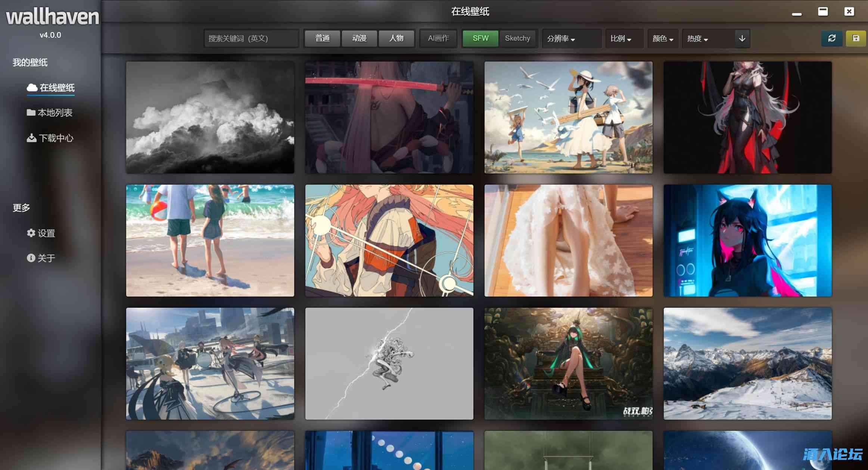Expand the 分辨率 resolution dropdown

coord(561,39)
